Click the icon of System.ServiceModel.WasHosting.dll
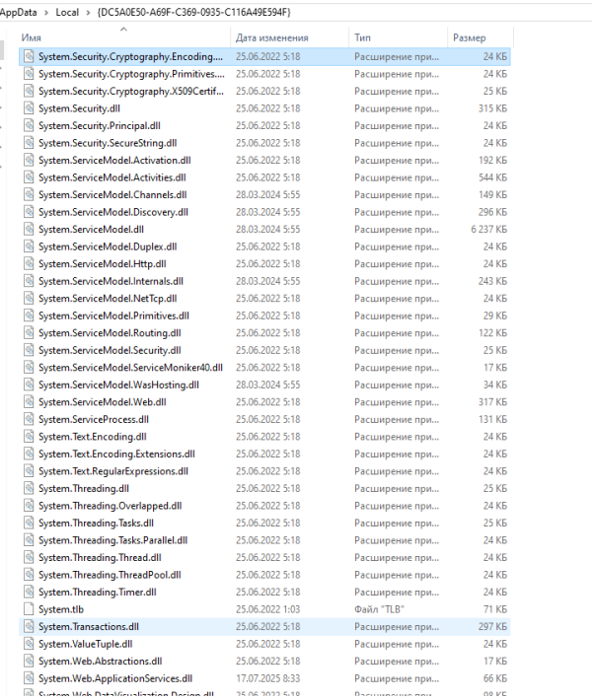The image size is (592, 700). [x=29, y=385]
